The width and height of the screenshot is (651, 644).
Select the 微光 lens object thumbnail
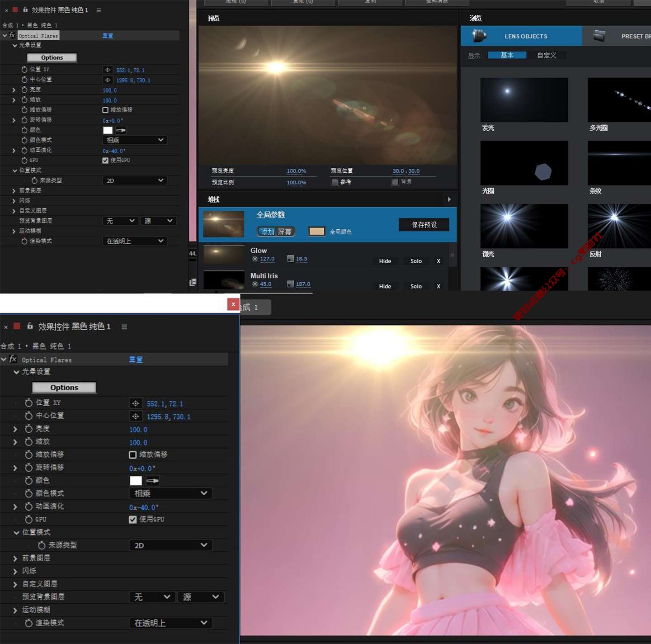(x=524, y=226)
